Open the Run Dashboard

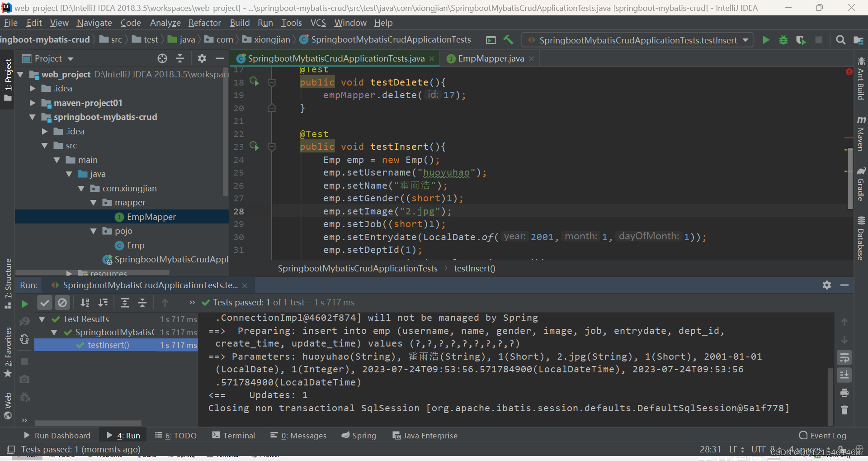click(x=57, y=435)
